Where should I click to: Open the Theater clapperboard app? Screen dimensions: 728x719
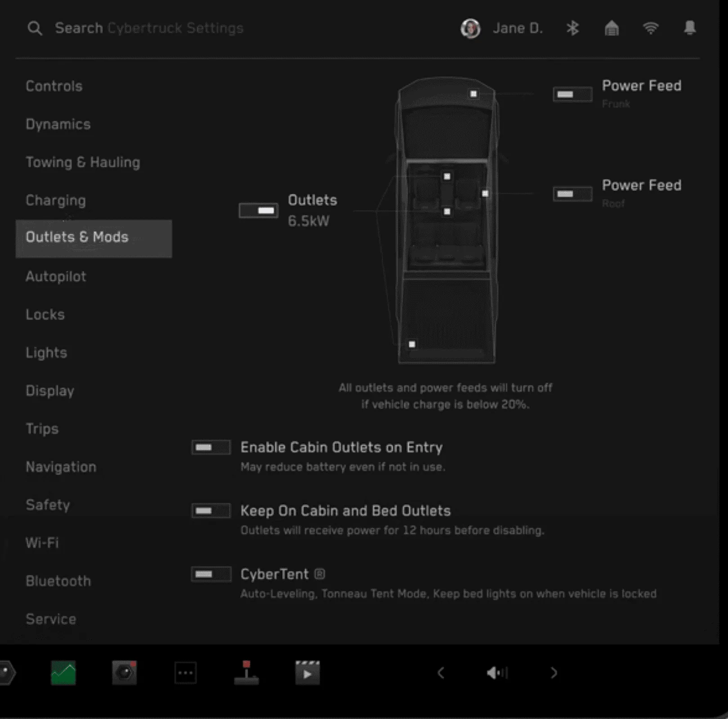[308, 673]
